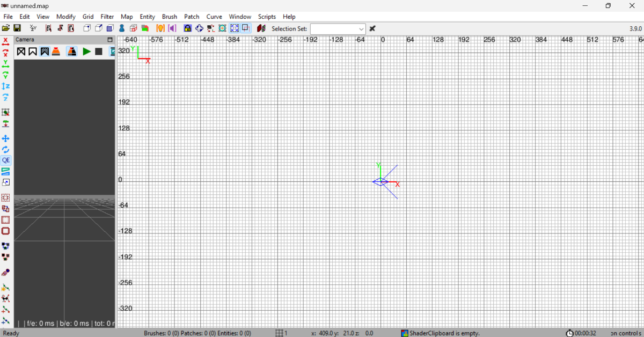644x337 pixels.
Task: Flip selection along Z axis
Action: [5, 86]
